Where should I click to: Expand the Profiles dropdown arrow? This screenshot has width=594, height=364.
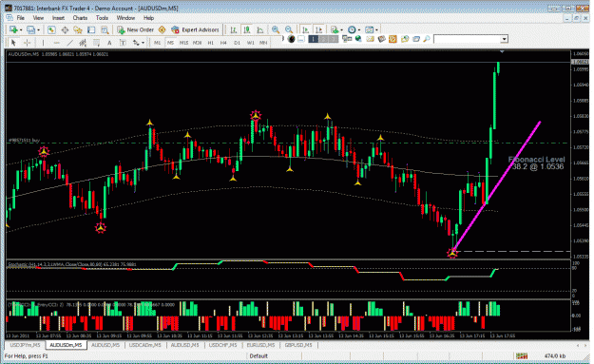(38, 29)
